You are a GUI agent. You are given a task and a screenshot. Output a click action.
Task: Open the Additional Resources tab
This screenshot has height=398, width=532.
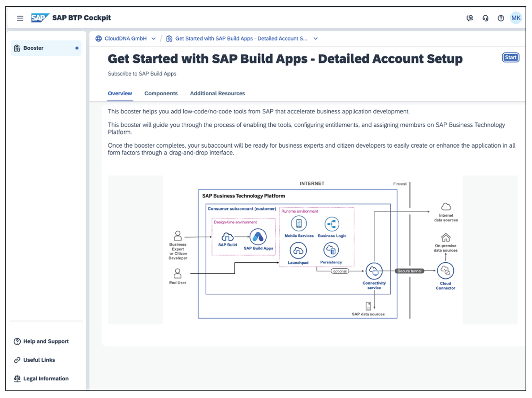point(217,93)
